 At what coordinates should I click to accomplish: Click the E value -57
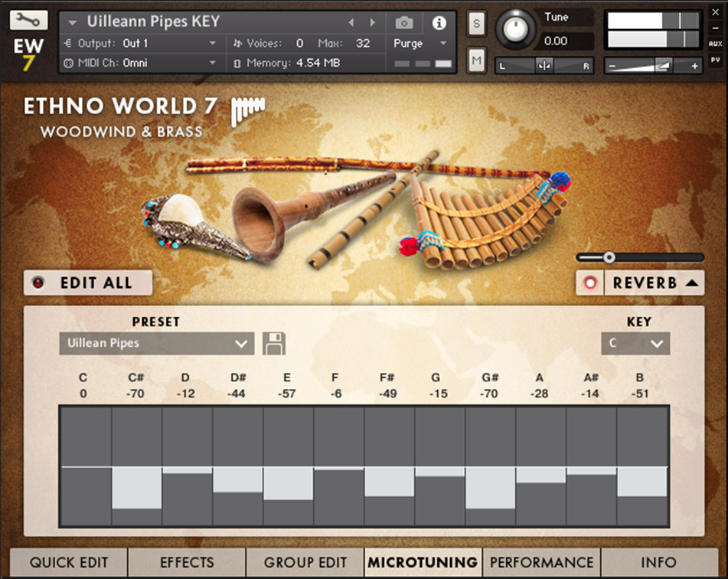click(286, 394)
